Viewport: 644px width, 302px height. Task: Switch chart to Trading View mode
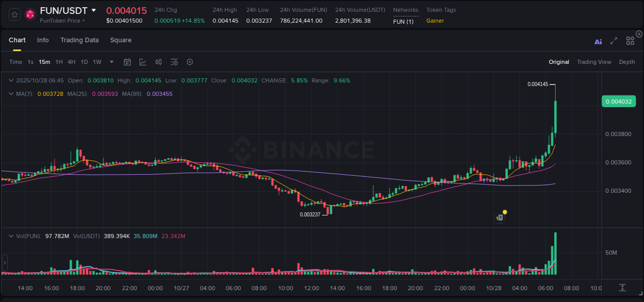pyautogui.click(x=594, y=62)
